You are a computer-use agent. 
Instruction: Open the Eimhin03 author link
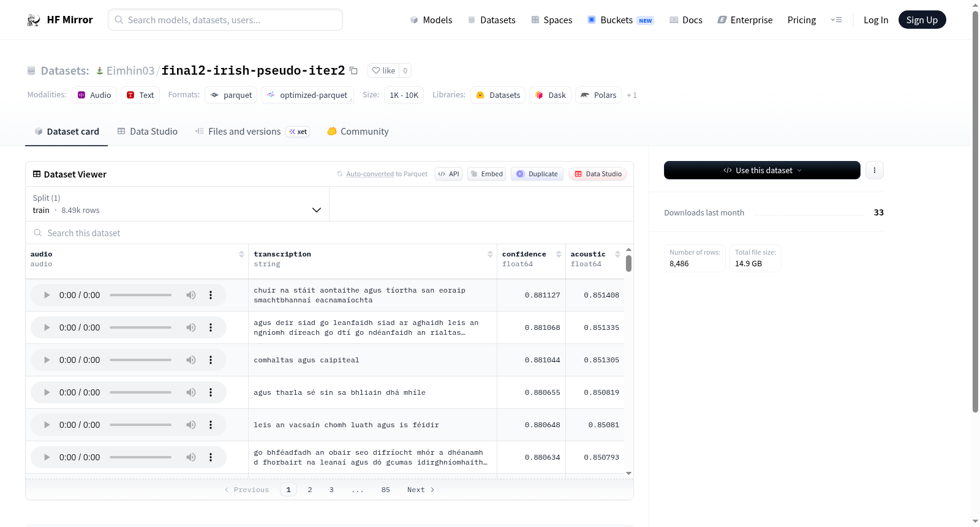[x=130, y=70]
